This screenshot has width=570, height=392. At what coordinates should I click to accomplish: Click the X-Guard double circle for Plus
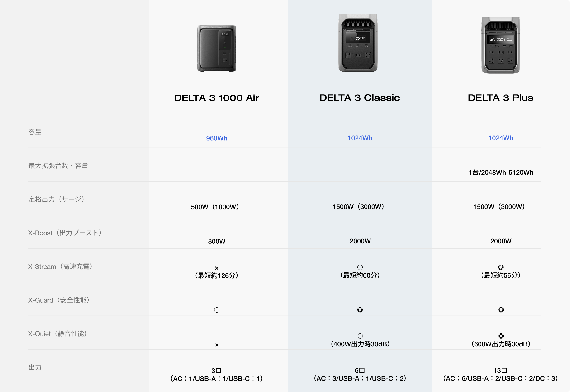pos(501,310)
